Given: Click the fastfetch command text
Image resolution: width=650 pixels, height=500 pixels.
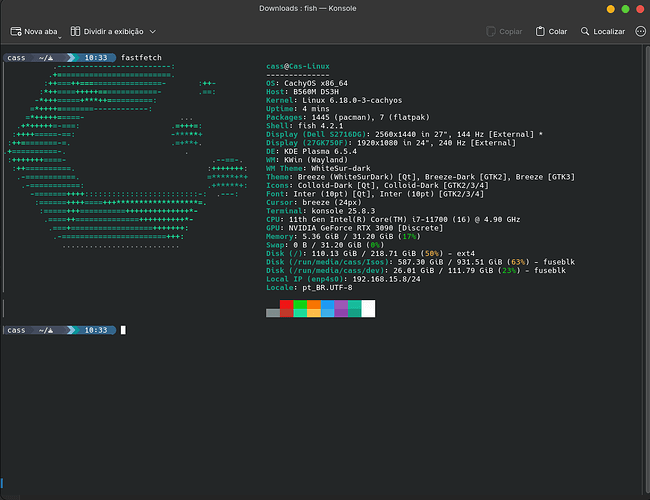Looking at the screenshot, I should tap(139, 58).
